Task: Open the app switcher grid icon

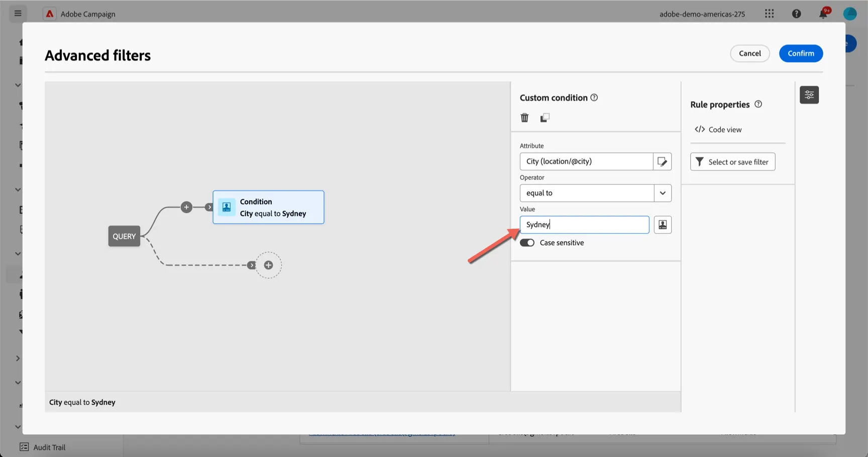Action: (x=769, y=14)
